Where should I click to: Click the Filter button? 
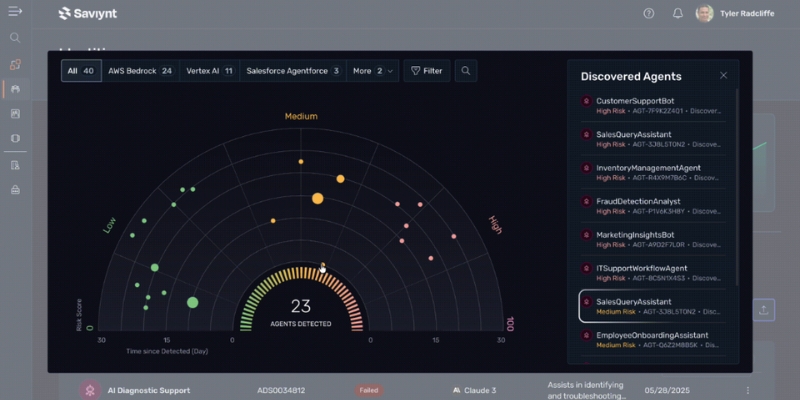click(x=426, y=71)
